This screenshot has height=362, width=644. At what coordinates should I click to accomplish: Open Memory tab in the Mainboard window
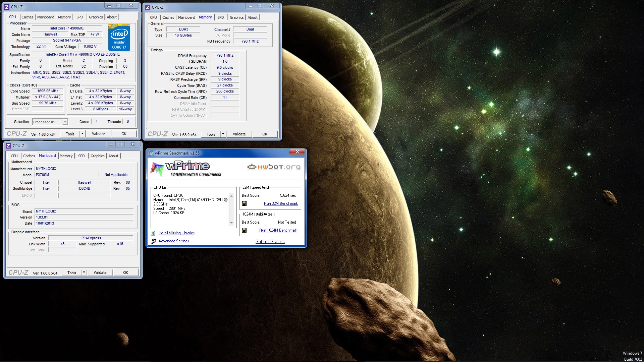(66, 156)
